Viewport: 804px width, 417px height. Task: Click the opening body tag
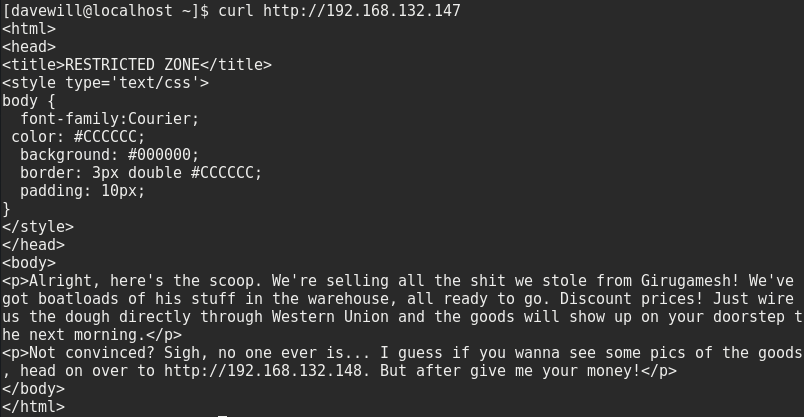(29, 263)
